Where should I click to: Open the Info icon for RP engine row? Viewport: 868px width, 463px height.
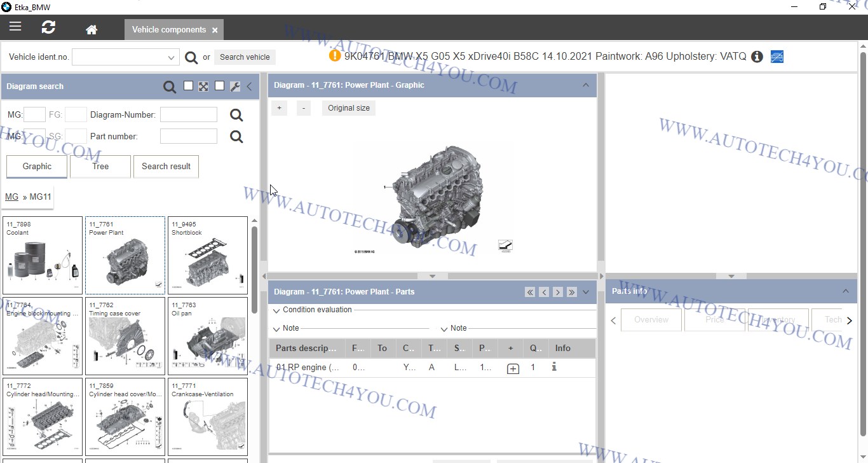554,367
